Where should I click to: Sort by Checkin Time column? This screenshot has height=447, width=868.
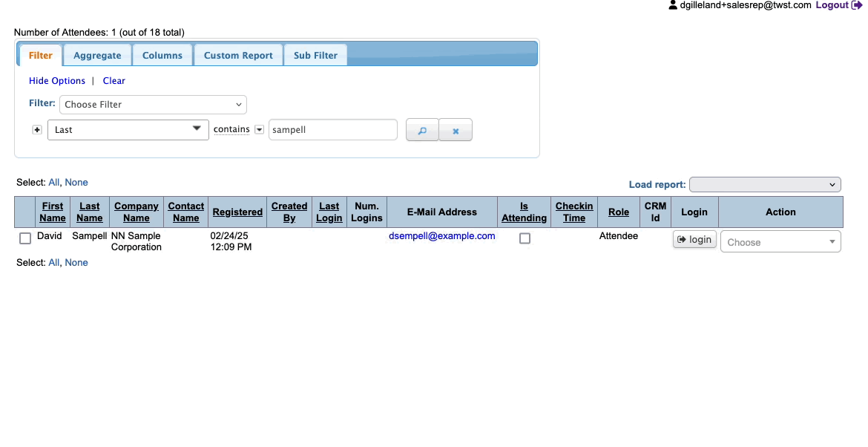click(574, 212)
